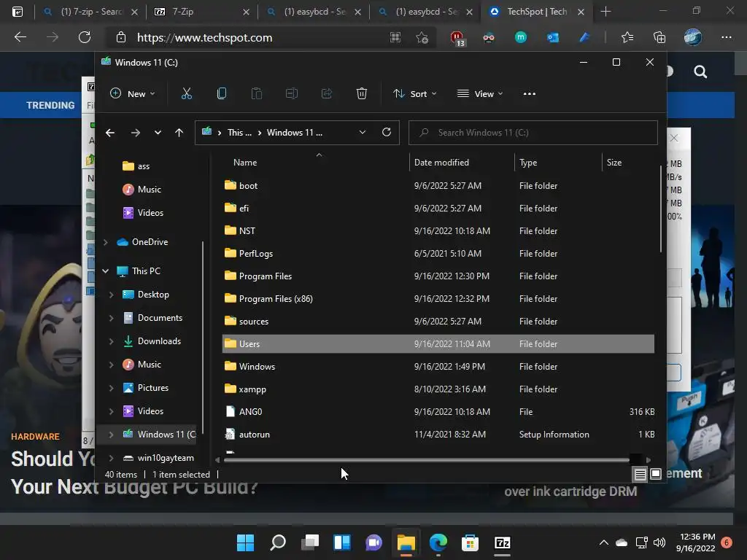Expand Downloads under This PC
Viewport: 747px width, 560px height.
click(x=111, y=341)
